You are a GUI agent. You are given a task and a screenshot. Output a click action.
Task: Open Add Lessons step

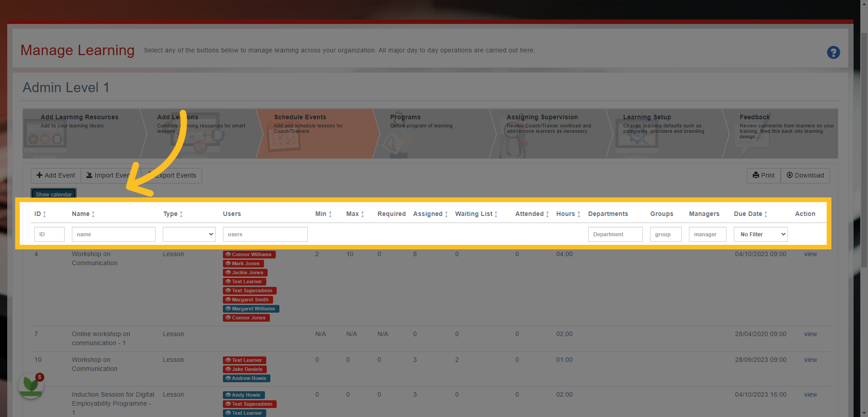[x=201, y=133]
